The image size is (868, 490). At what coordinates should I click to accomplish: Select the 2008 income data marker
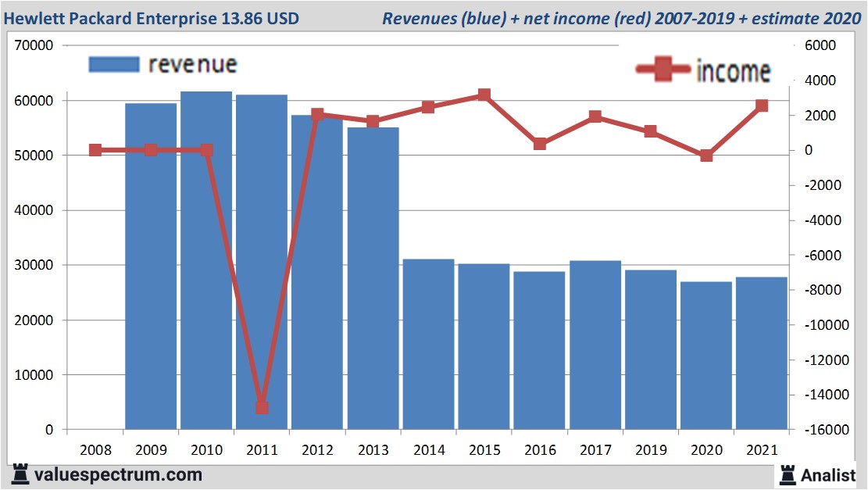coord(95,150)
